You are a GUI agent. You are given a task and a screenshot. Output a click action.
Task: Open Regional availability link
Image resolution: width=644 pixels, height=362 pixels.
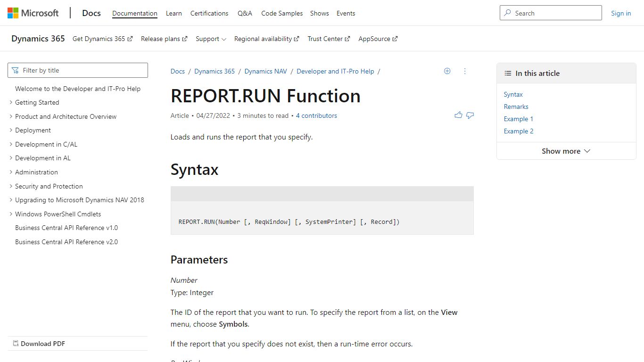pos(266,39)
